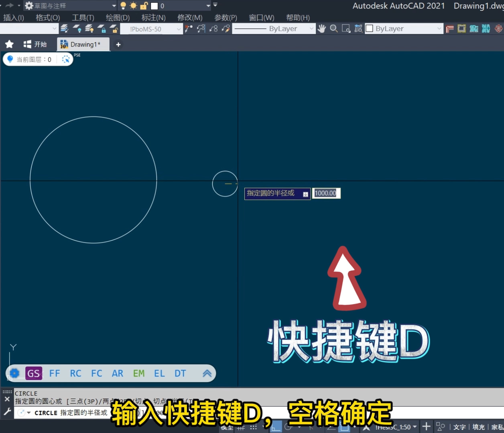Open the 修改(M) menu
This screenshot has height=433, width=504.
click(x=190, y=18)
